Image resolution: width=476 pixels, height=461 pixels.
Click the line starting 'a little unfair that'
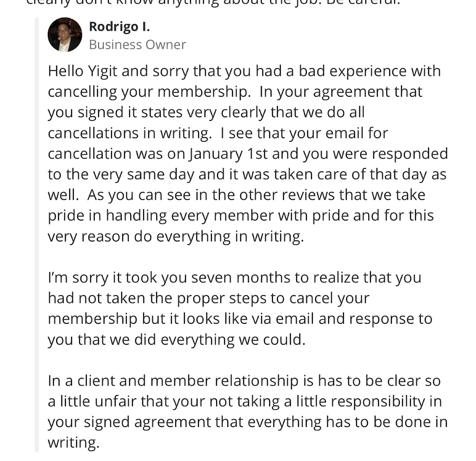click(x=245, y=401)
